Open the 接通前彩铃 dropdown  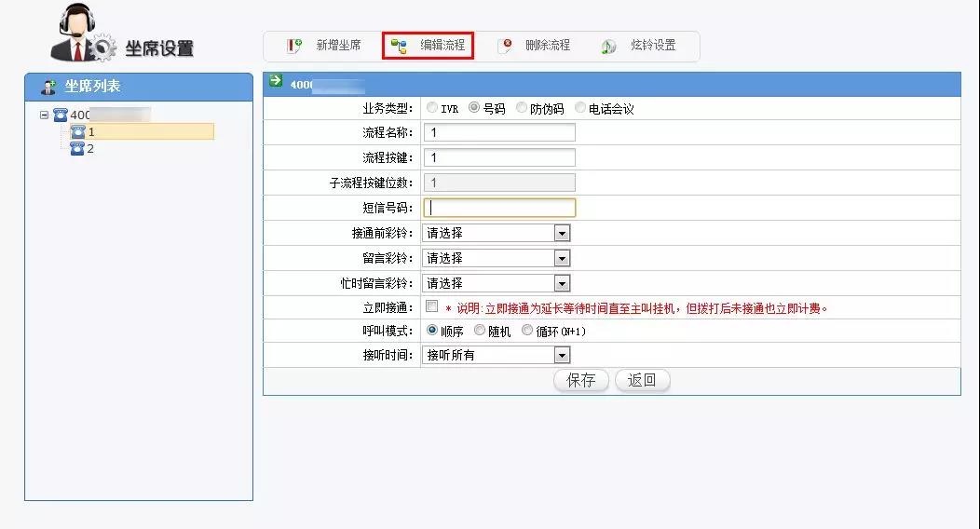pyautogui.click(x=562, y=233)
